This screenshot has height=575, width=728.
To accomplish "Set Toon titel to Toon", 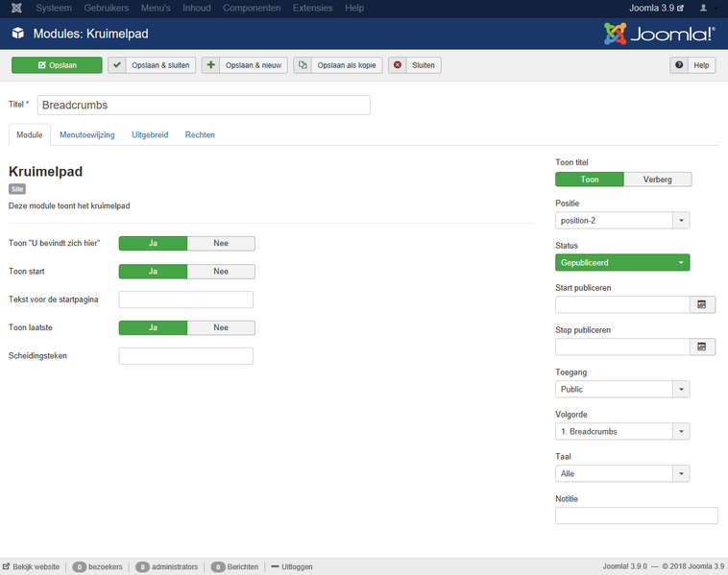I will [x=590, y=180].
